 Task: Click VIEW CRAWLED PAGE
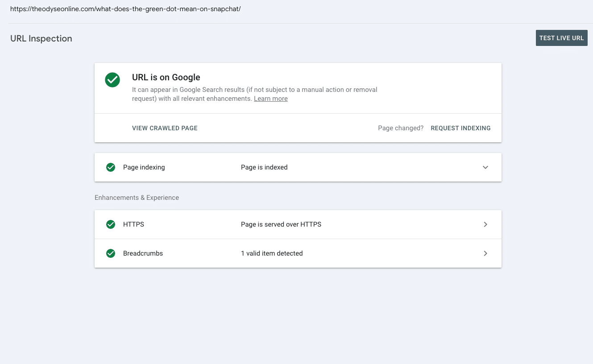[165, 128]
